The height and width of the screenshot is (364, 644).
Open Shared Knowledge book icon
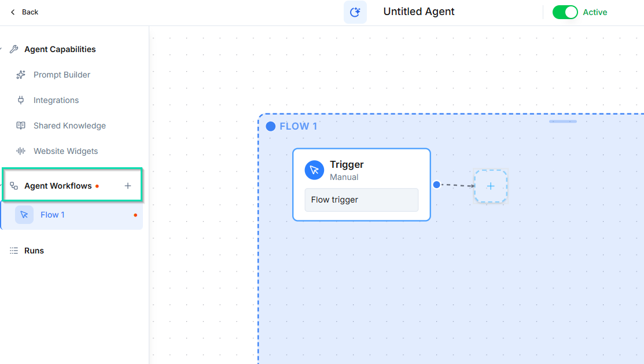(x=20, y=126)
